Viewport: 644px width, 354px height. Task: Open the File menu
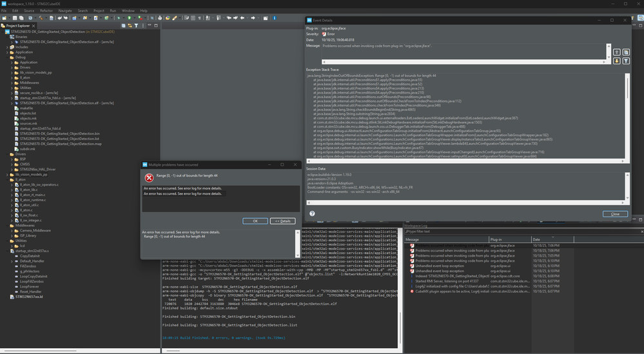click(x=4, y=11)
